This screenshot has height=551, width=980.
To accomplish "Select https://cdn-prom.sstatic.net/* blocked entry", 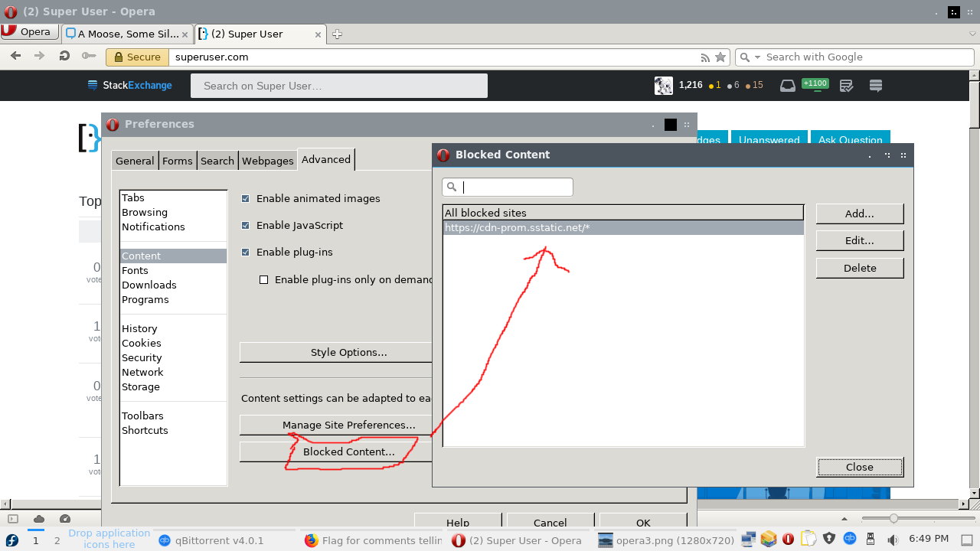I will [x=623, y=228].
